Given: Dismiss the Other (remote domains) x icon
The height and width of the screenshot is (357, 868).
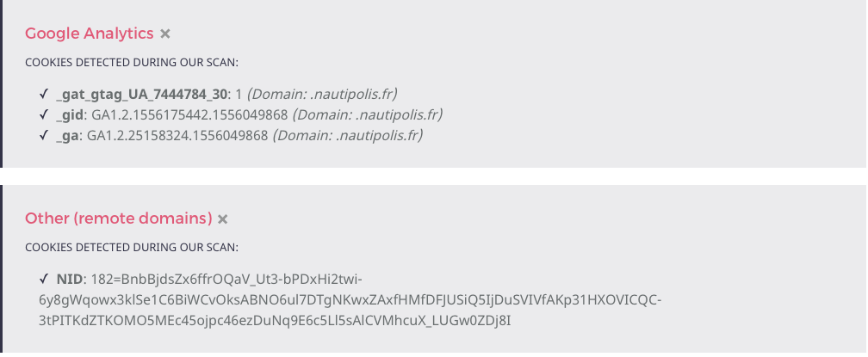Looking at the screenshot, I should pos(222,219).
